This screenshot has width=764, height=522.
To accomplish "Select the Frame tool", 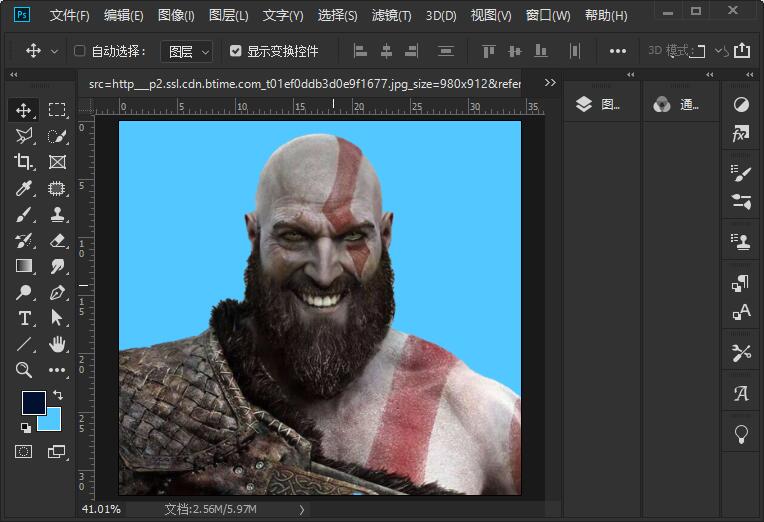I will click(57, 162).
